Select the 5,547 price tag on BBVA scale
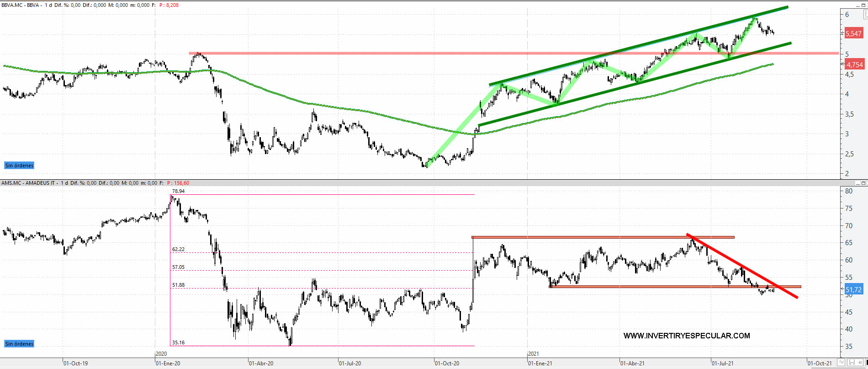 coord(853,33)
